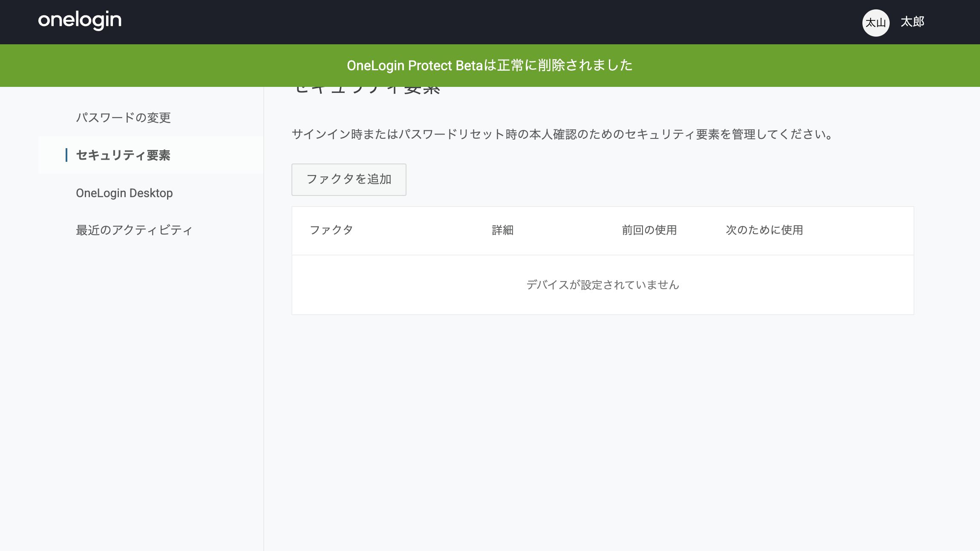Screen dimensions: 980x551
Task: Open 最近のアクティビティ page
Action: coord(134,230)
